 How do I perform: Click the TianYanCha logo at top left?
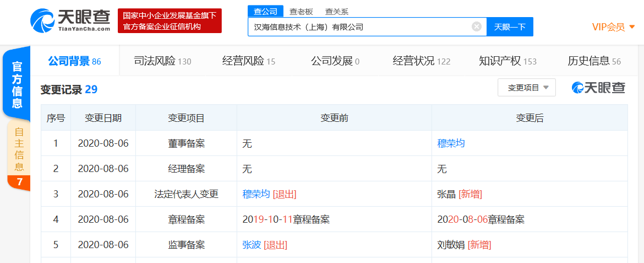70,21
